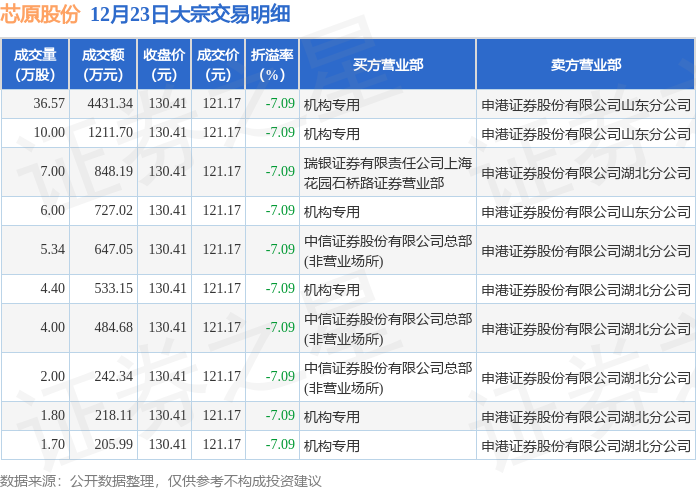Select the 36.57 volume cell
The width and height of the screenshot is (696, 490).
48,103
